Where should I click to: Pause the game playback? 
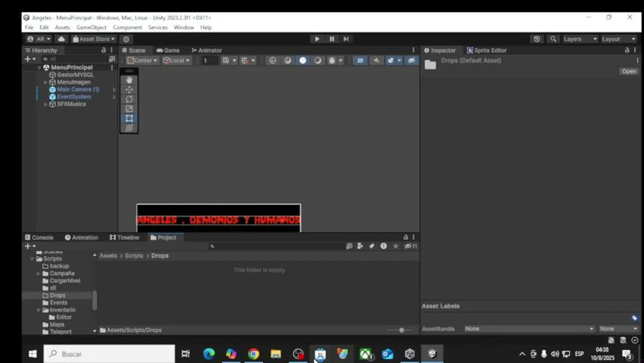pyautogui.click(x=332, y=39)
